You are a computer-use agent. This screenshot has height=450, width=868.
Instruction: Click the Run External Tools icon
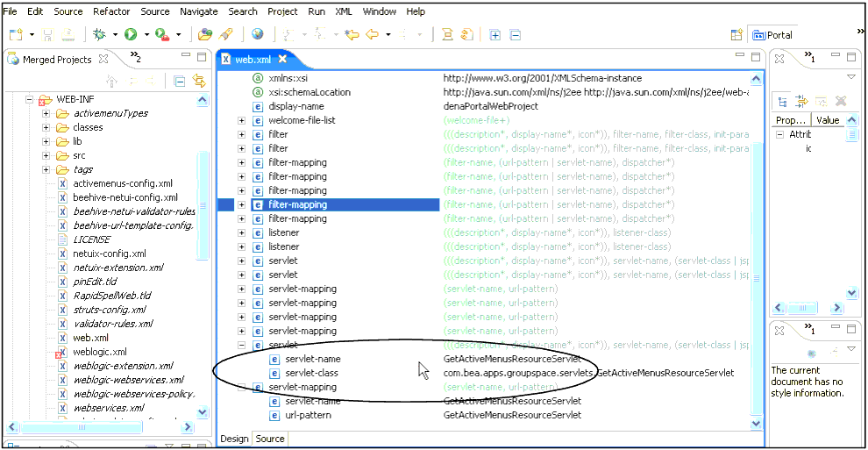pyautogui.click(x=162, y=35)
